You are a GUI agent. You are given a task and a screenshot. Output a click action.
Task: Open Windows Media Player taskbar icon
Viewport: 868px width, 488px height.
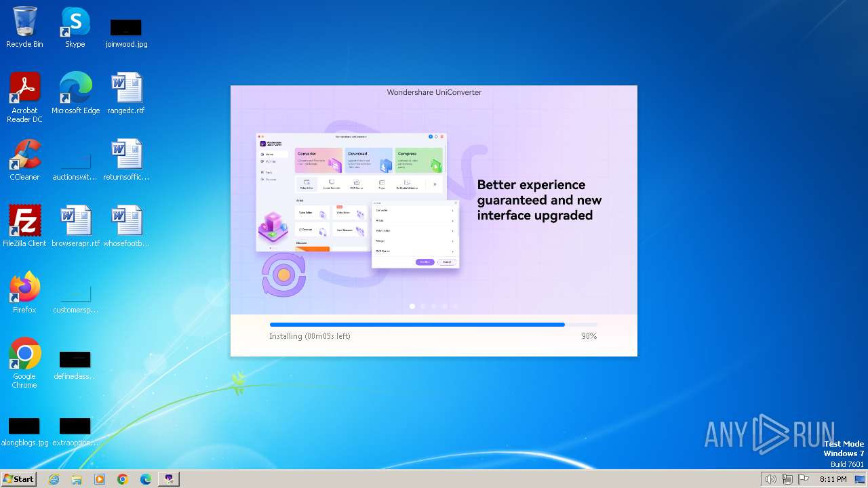coord(100,479)
